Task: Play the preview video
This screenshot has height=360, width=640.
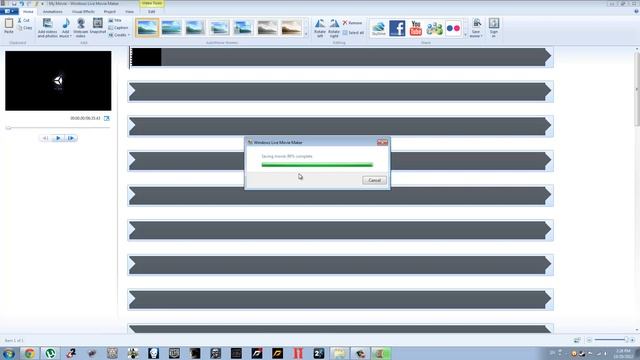Action: (x=58, y=138)
